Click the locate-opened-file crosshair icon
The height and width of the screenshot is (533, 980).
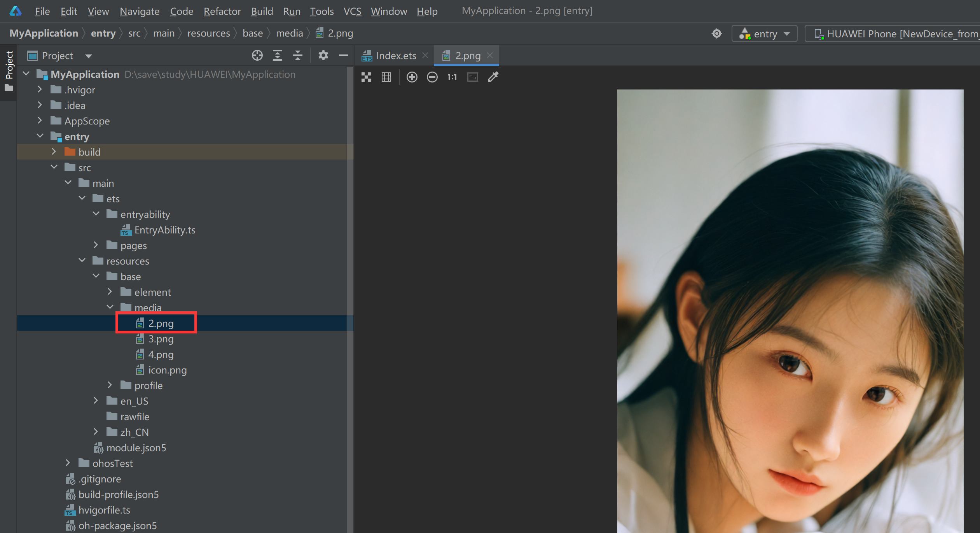(x=257, y=55)
